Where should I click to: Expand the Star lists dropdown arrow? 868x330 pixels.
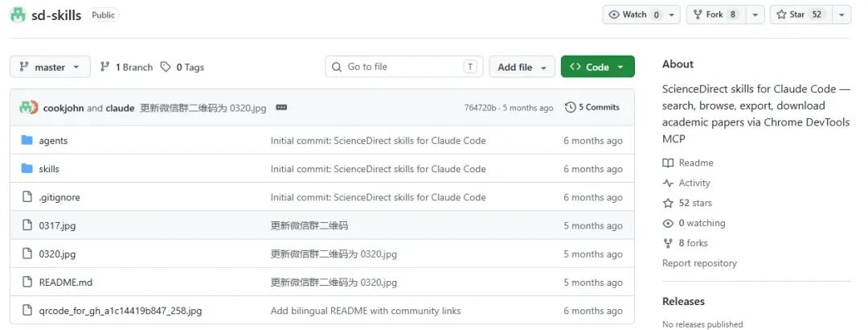point(841,15)
